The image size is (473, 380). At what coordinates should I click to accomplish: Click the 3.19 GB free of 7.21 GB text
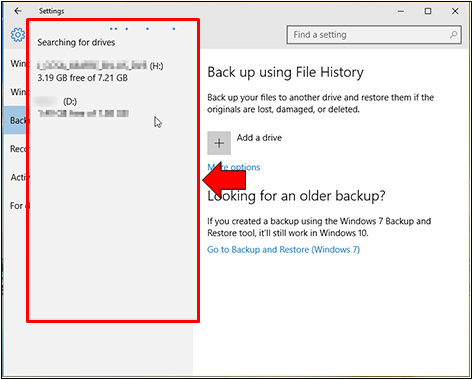tap(82, 78)
